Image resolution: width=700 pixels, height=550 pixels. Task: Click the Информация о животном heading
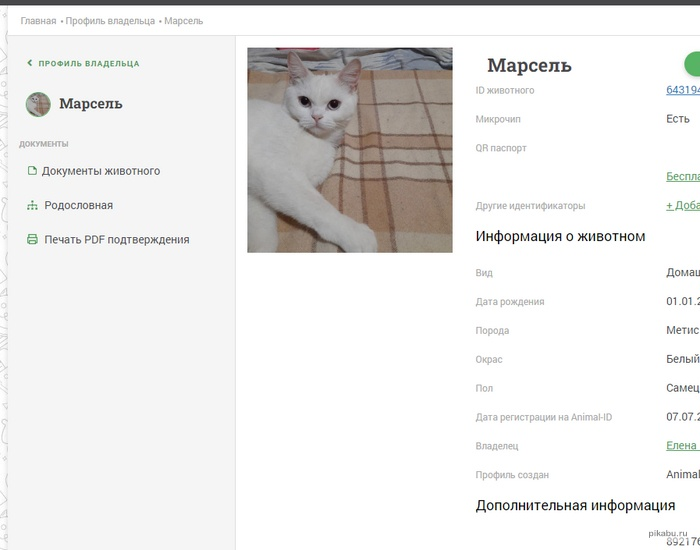pyautogui.click(x=560, y=236)
